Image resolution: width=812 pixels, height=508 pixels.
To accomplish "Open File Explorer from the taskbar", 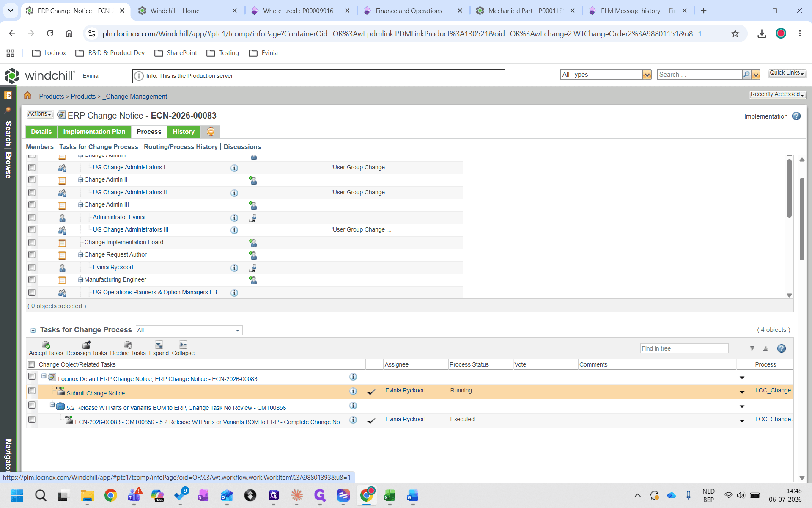I will pos(87,495).
